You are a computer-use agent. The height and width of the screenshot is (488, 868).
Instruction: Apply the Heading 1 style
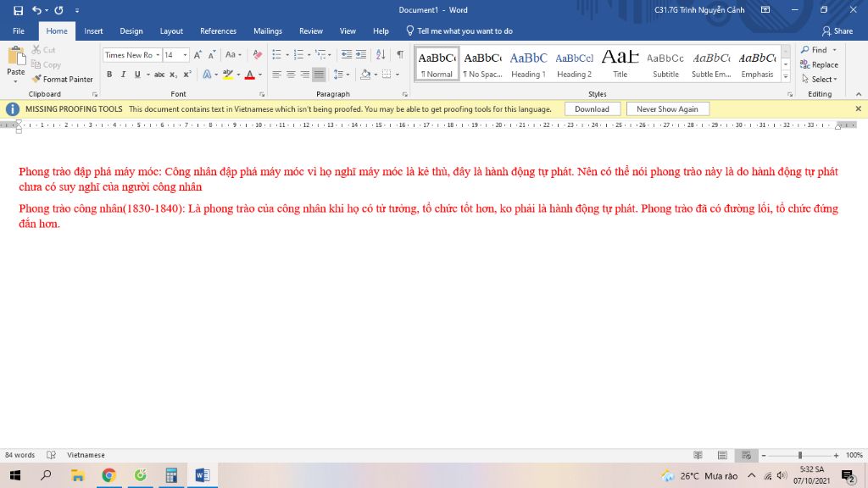(x=528, y=64)
